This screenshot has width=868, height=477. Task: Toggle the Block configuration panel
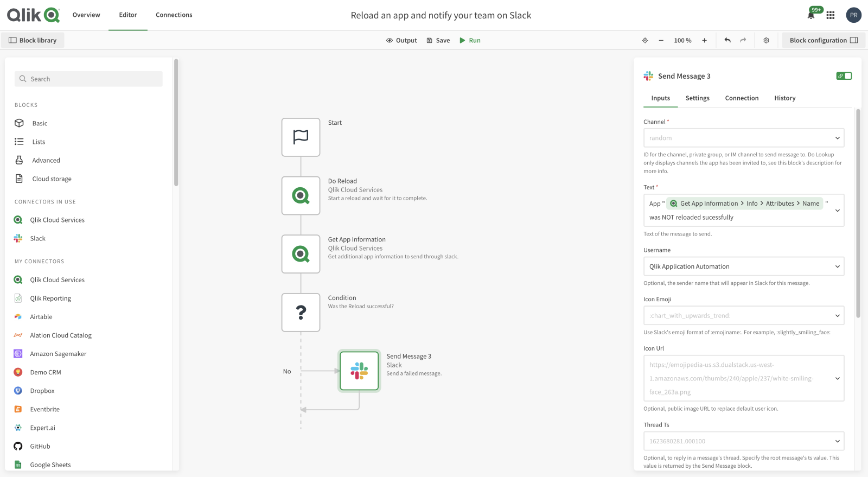[x=823, y=40]
